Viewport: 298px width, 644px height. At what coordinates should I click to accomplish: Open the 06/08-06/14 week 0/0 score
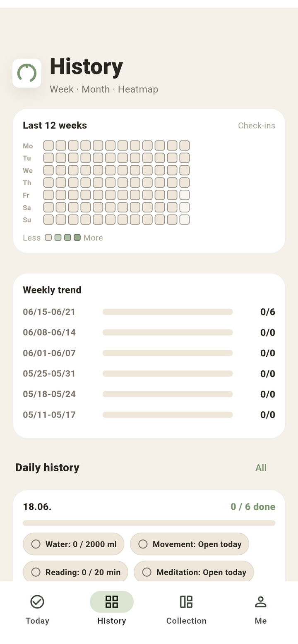pos(267,332)
